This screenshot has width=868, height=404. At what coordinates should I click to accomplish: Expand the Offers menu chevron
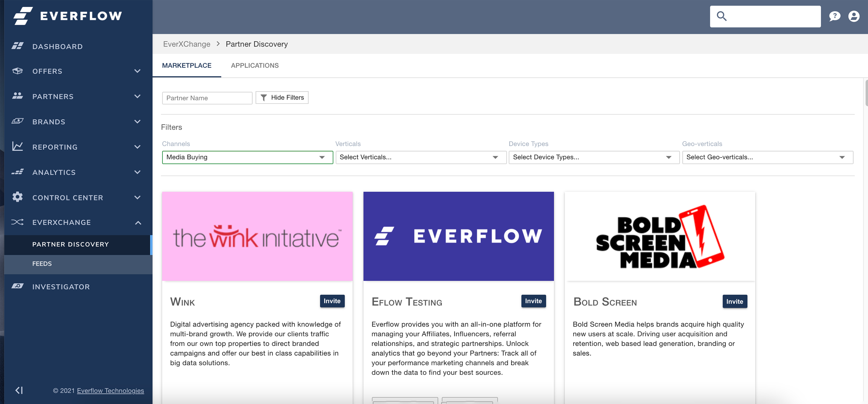pyautogui.click(x=137, y=71)
